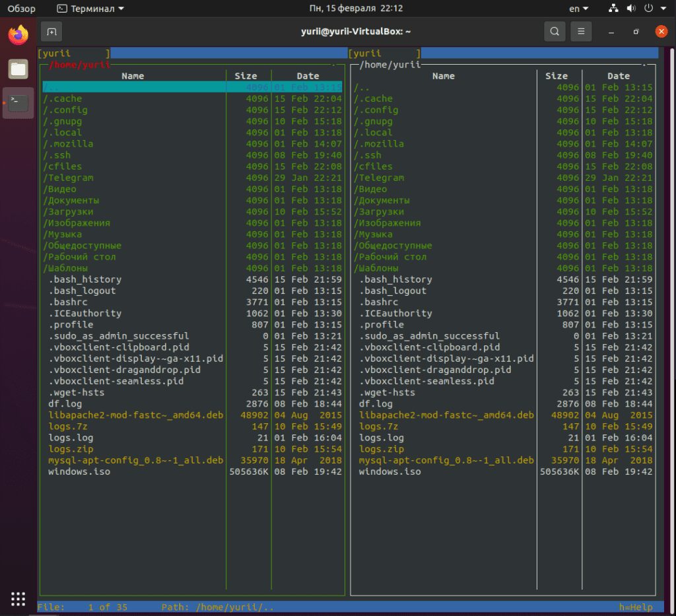Open the terminal hamburger menu
This screenshot has height=616, width=676.
click(581, 31)
